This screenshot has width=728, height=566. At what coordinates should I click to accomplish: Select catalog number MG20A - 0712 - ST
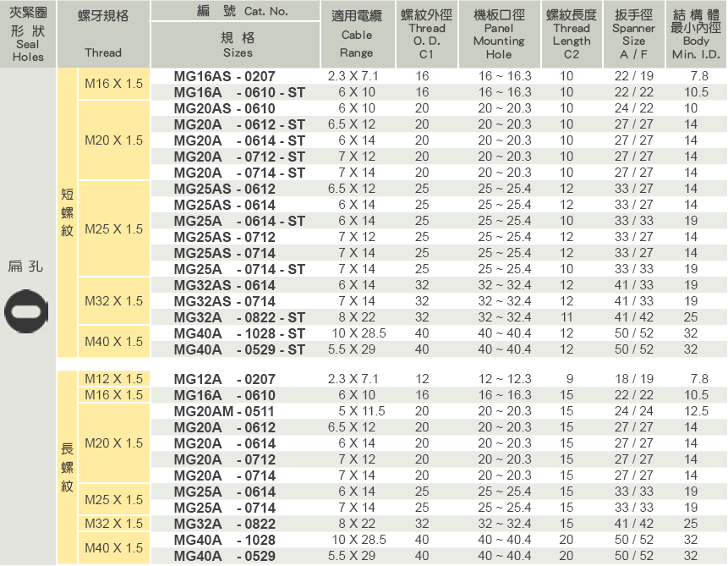[239, 157]
